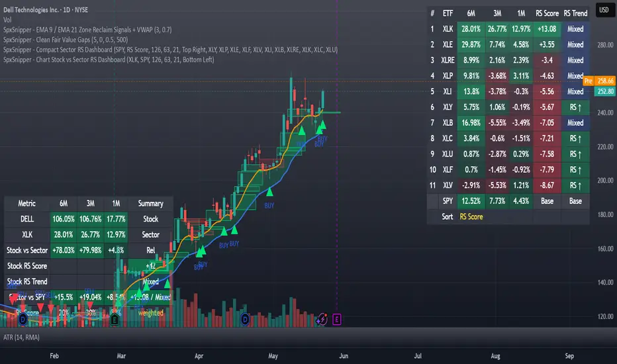Click the May label on the time axis
Viewport: 617px width, 364px height.
click(x=273, y=356)
